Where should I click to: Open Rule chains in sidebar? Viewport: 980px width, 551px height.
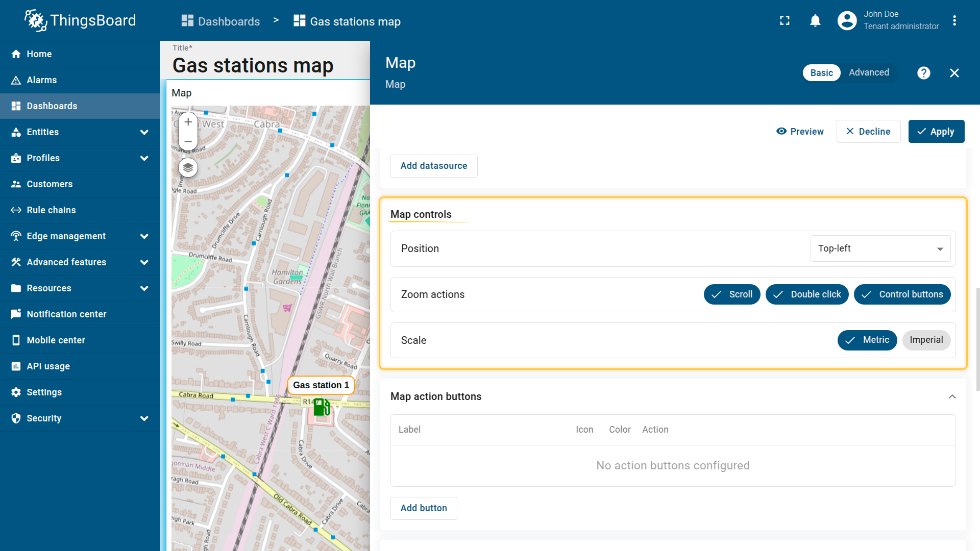(51, 210)
